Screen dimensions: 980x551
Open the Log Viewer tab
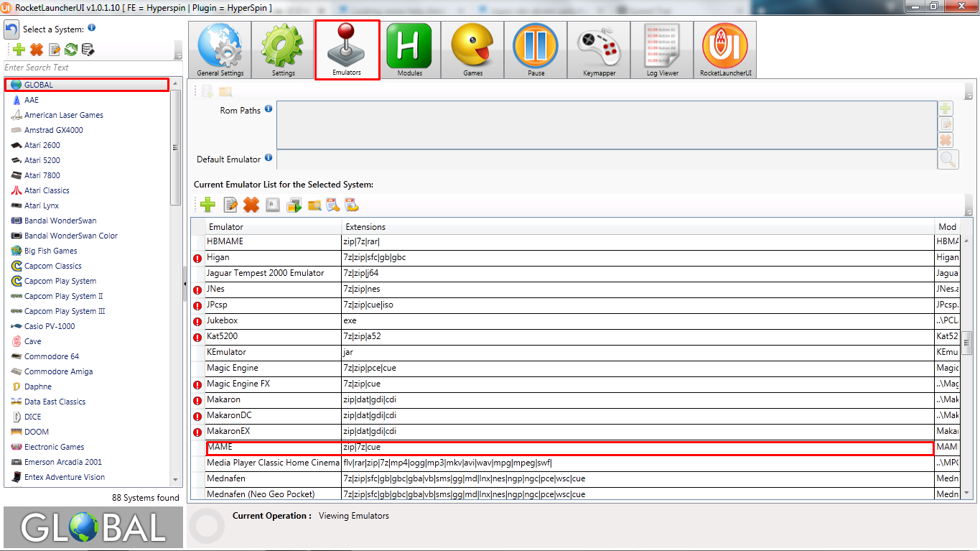click(662, 50)
